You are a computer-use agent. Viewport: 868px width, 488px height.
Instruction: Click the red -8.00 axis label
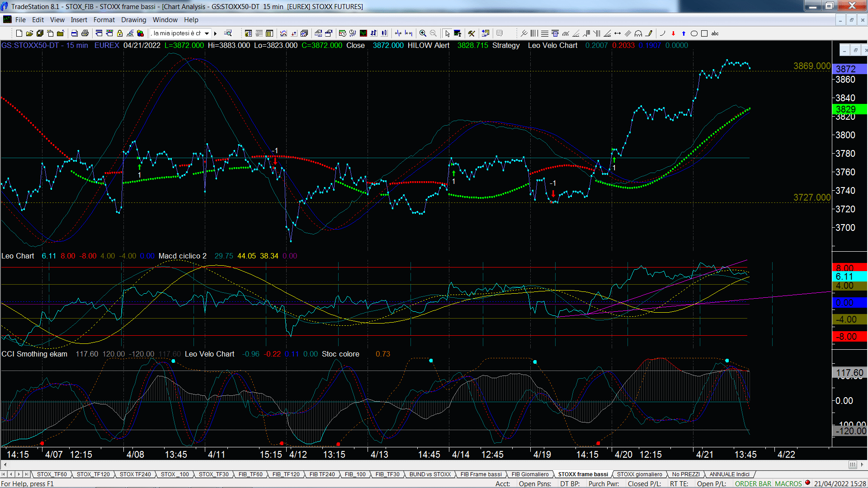point(849,336)
